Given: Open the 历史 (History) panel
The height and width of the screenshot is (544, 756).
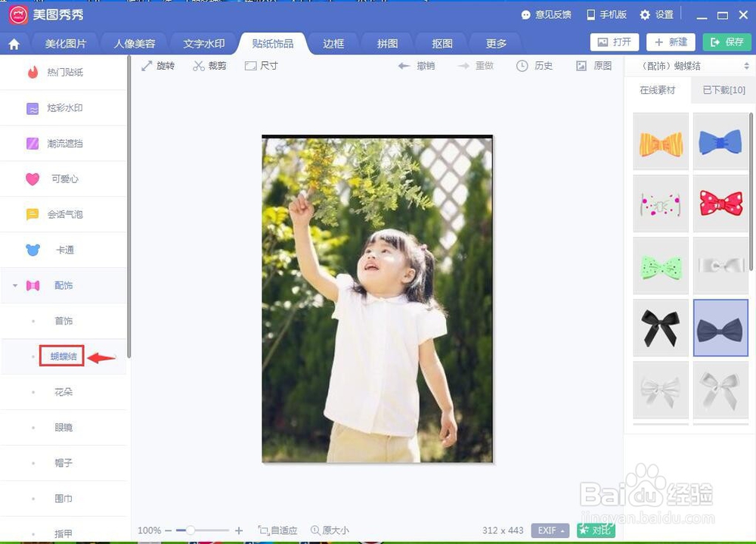Looking at the screenshot, I should click(534, 66).
